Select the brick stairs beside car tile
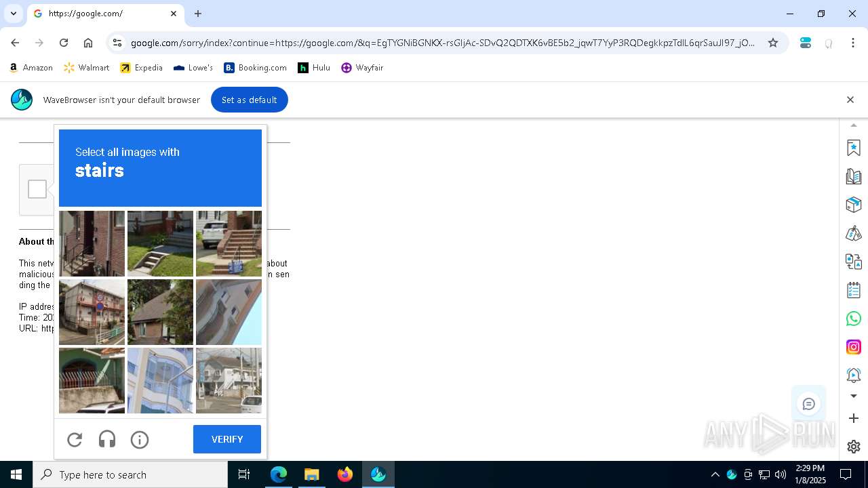Viewport: 868px width, 488px height. click(x=229, y=243)
